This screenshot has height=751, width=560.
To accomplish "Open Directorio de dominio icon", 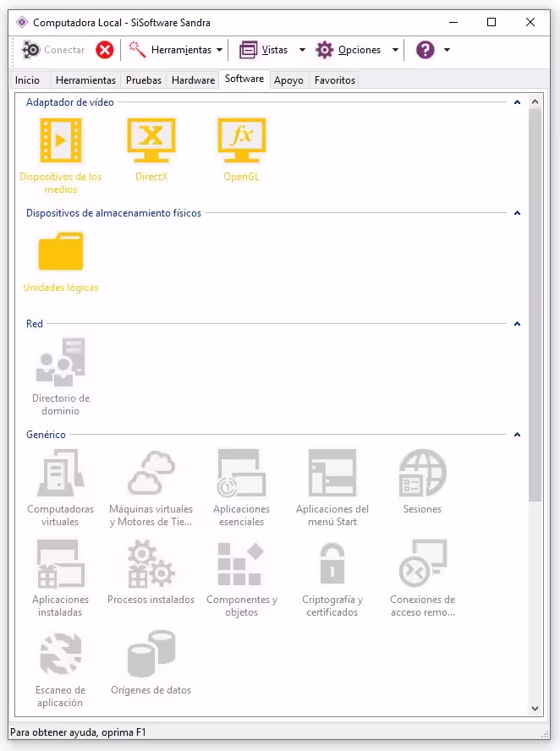I will [61, 362].
